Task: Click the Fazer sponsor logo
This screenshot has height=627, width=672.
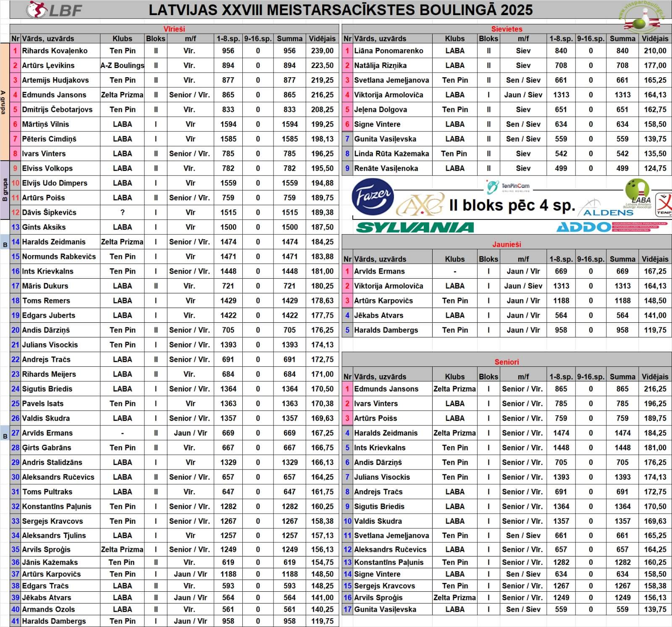Action: point(373,196)
